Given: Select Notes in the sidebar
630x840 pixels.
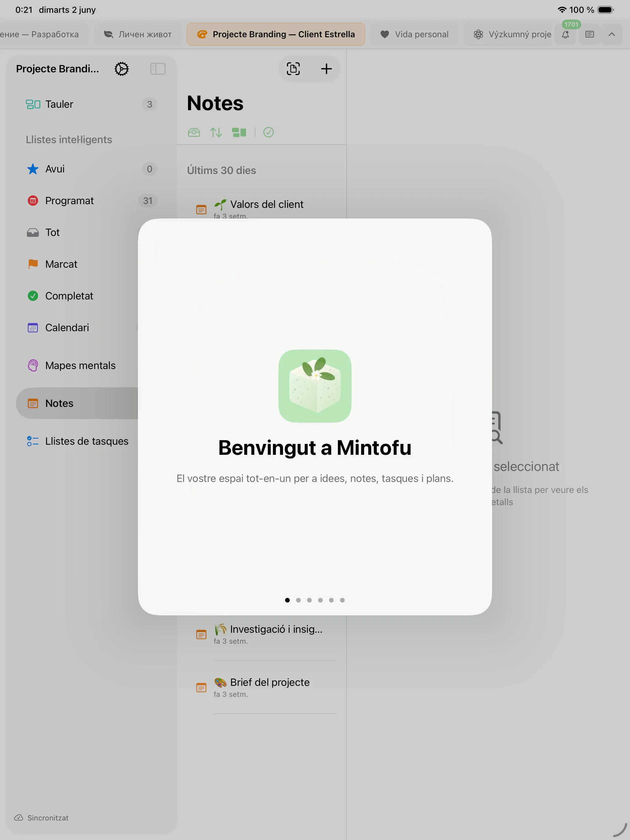Looking at the screenshot, I should click(x=77, y=403).
